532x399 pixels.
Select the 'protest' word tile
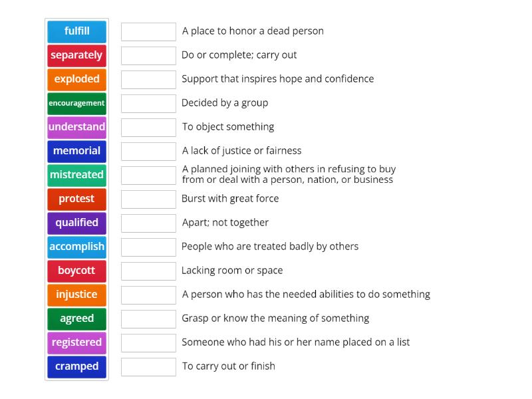click(x=76, y=199)
